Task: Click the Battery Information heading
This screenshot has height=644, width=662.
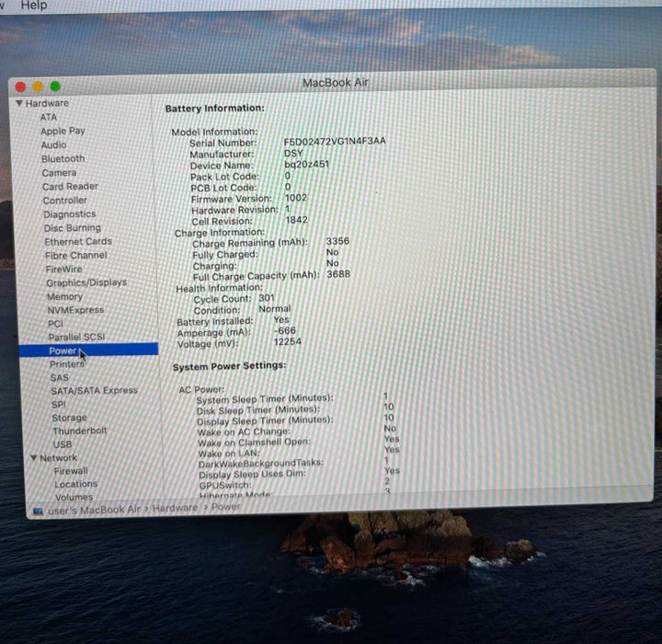Action: [215, 109]
